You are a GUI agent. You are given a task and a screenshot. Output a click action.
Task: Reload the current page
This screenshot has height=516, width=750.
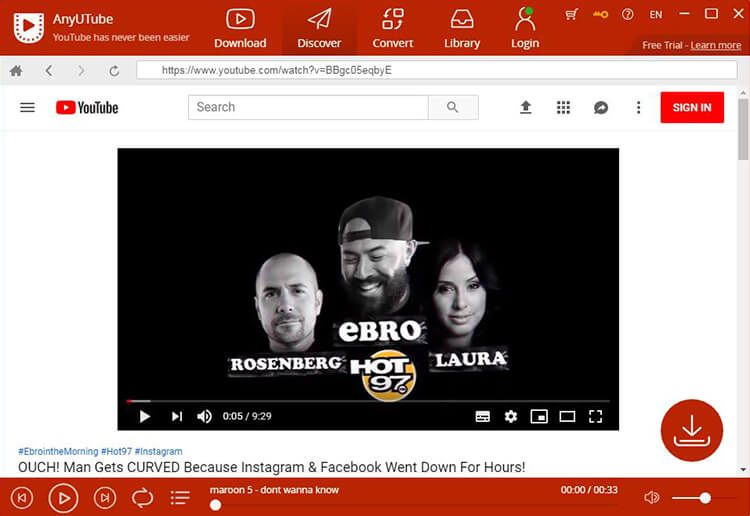114,71
